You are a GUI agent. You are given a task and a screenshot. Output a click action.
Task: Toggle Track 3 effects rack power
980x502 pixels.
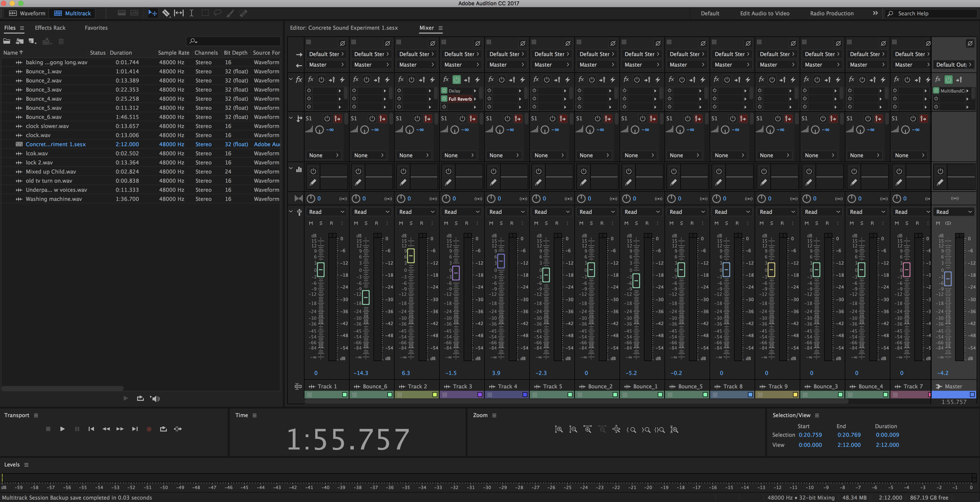point(456,80)
